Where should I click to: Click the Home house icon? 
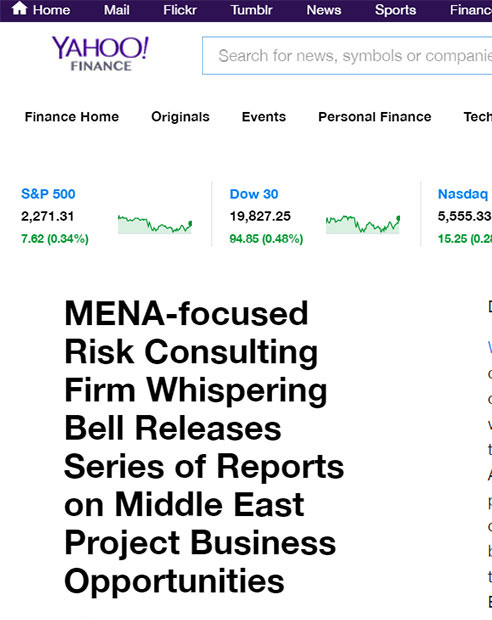click(x=19, y=8)
